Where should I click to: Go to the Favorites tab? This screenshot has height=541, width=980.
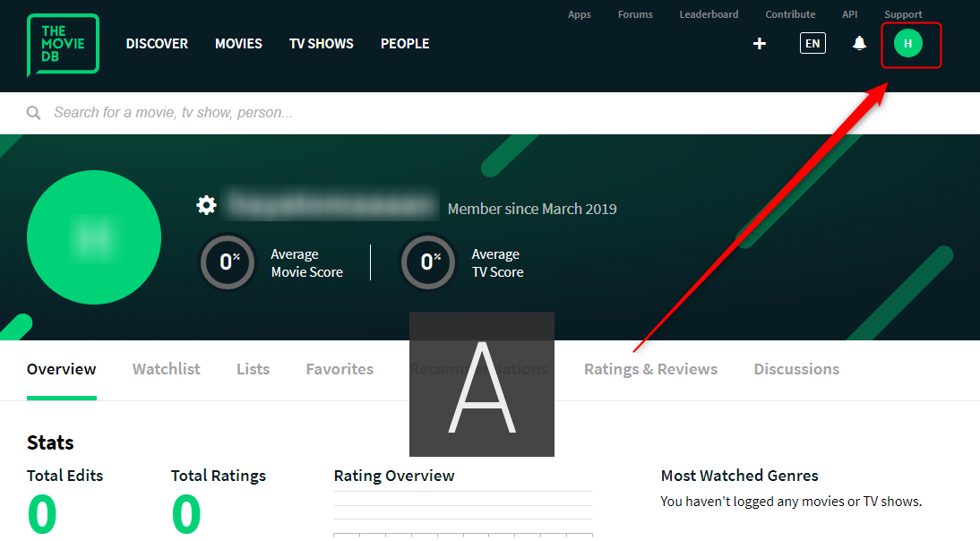[x=340, y=369]
